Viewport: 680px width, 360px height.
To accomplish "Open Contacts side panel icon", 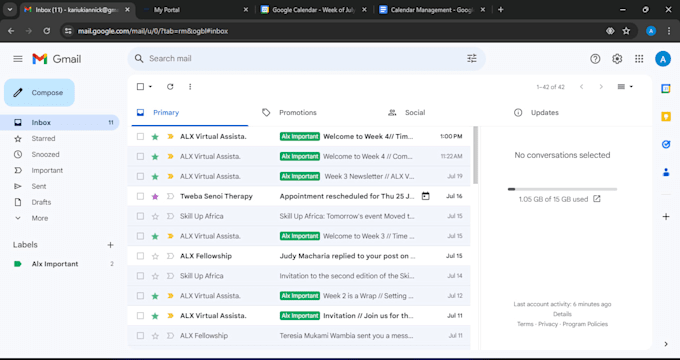I will point(666,172).
